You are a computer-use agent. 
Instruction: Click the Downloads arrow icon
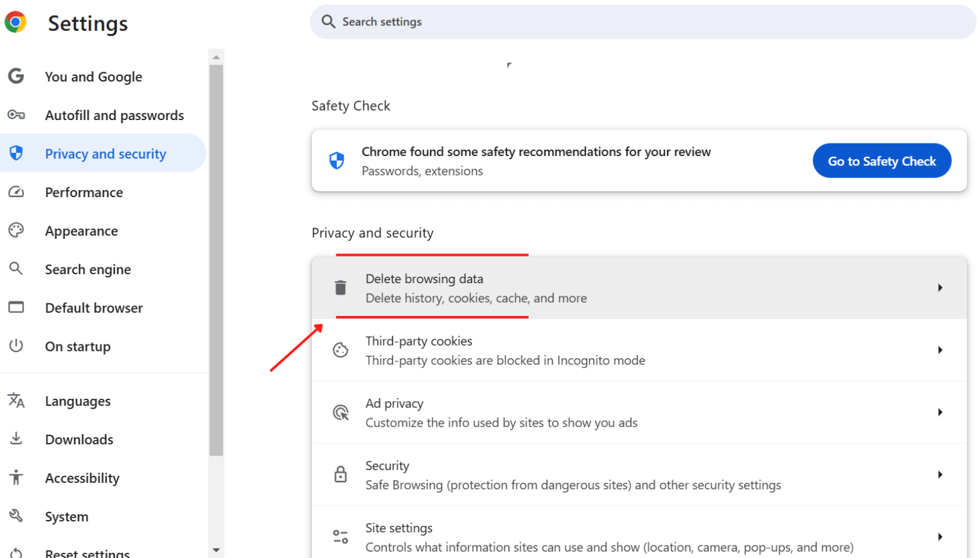point(16,439)
